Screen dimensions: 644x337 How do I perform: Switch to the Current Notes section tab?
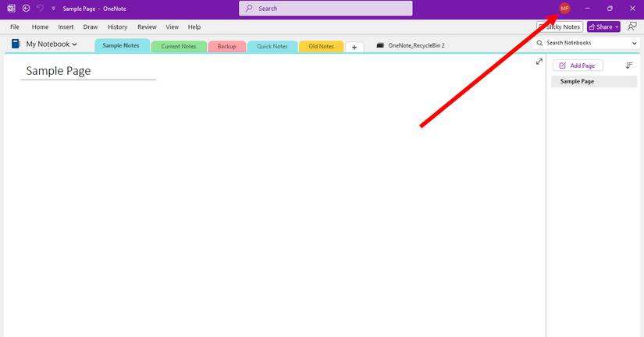(x=178, y=46)
